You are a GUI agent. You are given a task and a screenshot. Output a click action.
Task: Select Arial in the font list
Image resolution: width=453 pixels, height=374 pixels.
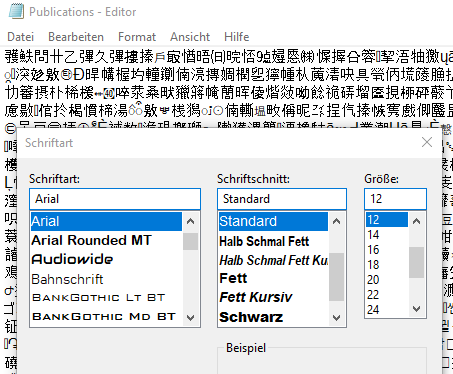click(106, 221)
